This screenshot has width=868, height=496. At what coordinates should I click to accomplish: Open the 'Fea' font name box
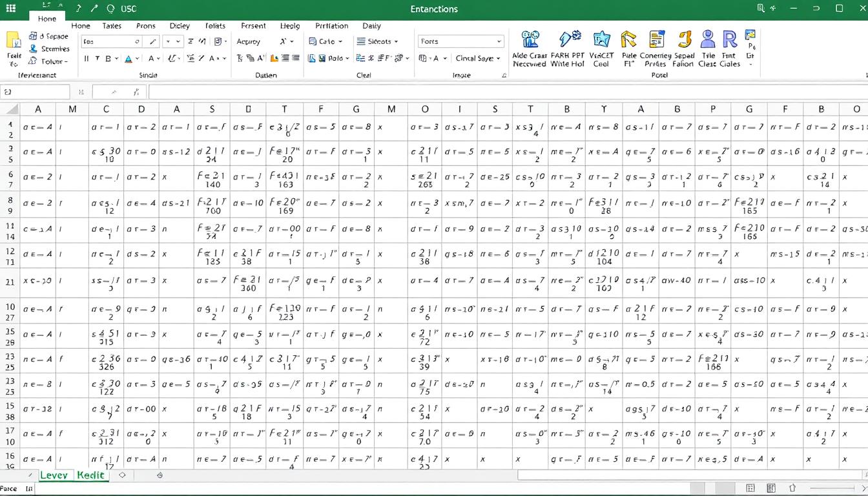coord(111,41)
